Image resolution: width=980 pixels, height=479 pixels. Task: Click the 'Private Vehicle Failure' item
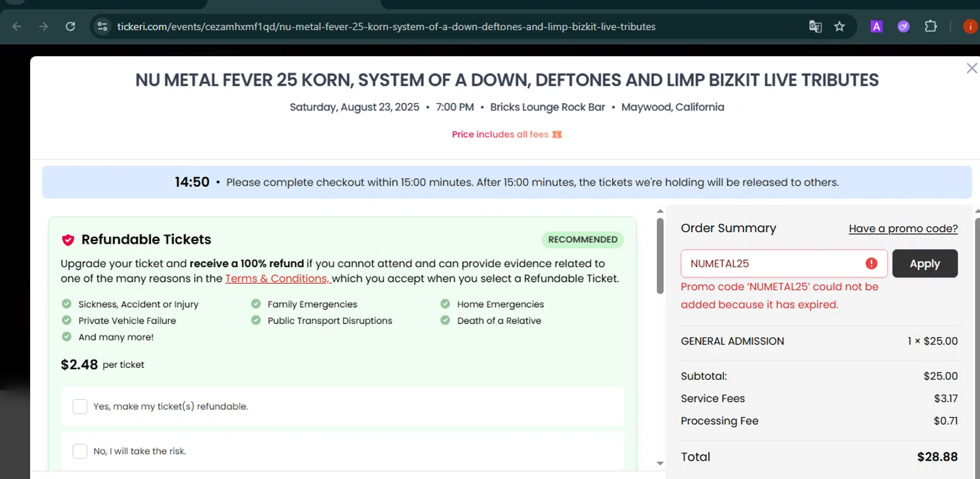119,321
